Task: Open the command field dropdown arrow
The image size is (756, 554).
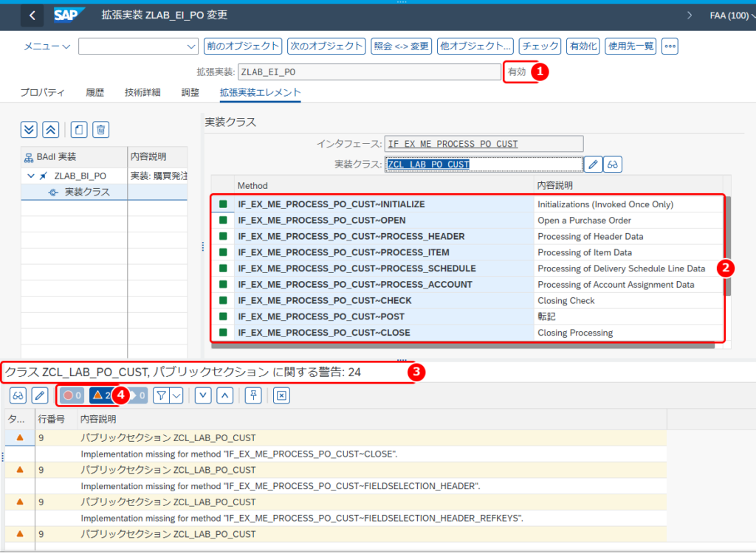Action: click(191, 46)
